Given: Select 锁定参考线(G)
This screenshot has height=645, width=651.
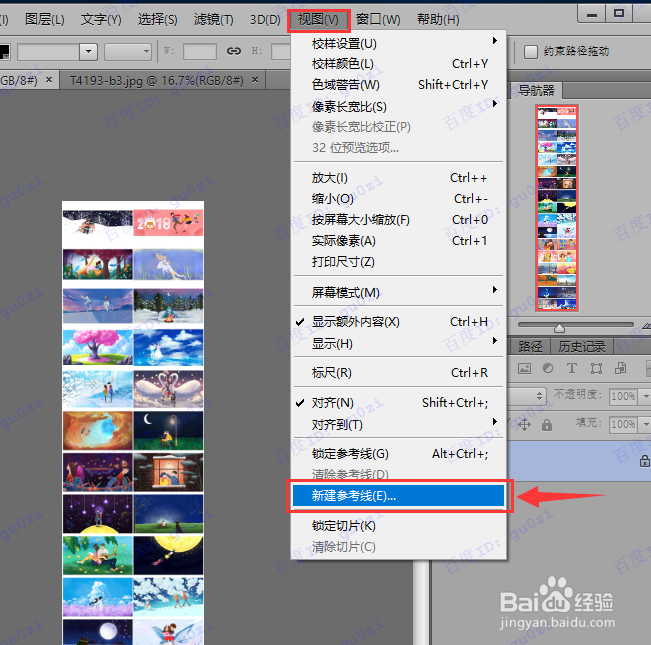Looking at the screenshot, I should click(x=399, y=454).
